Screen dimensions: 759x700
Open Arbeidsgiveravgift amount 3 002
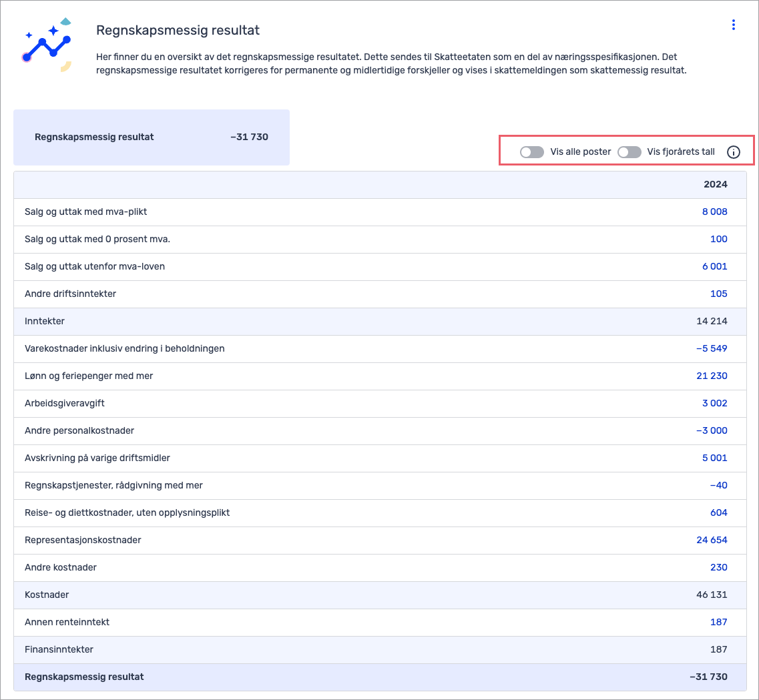click(714, 403)
